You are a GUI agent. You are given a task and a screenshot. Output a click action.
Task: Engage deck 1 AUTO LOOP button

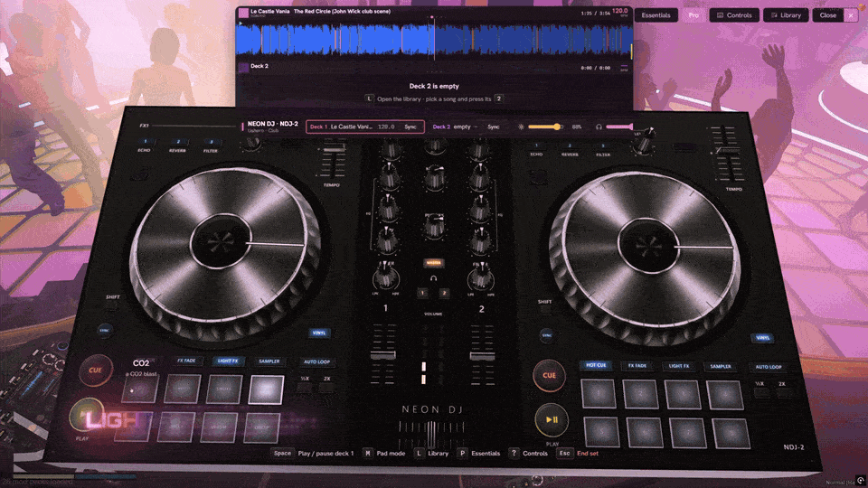pos(316,361)
